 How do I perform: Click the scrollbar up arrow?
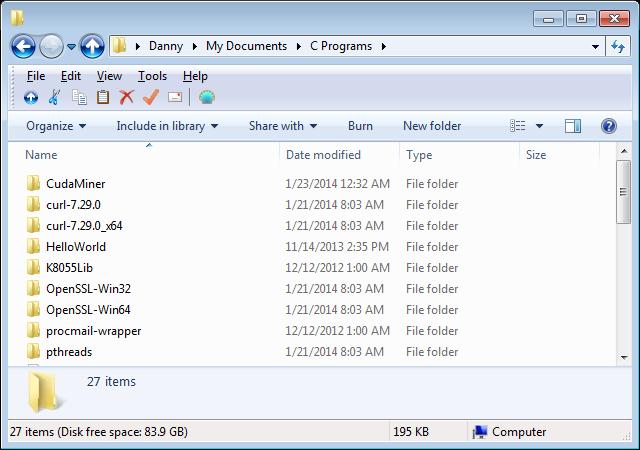[624, 151]
